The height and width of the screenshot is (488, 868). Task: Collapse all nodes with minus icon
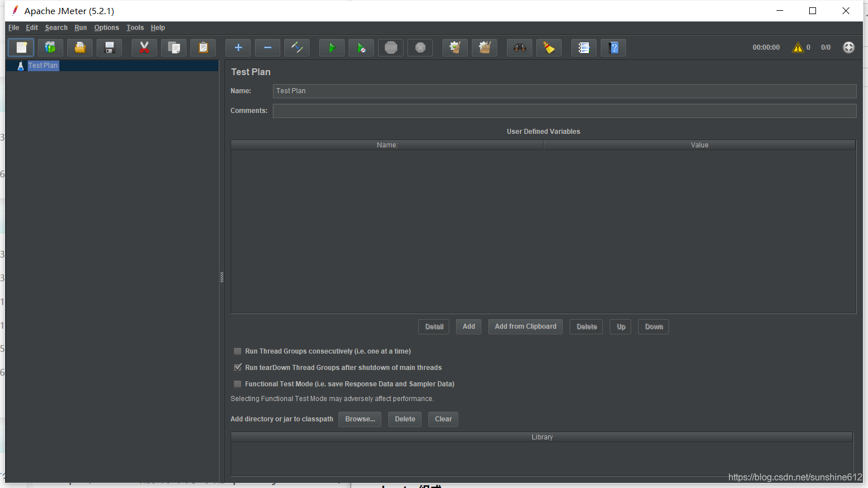[x=268, y=47]
